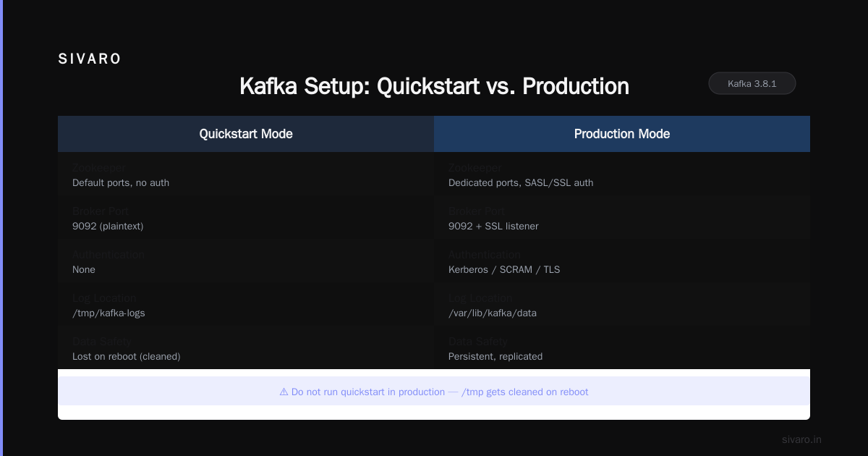The height and width of the screenshot is (456, 868).
Task: Click the '9092 + SSL listener' value
Action: click(493, 226)
